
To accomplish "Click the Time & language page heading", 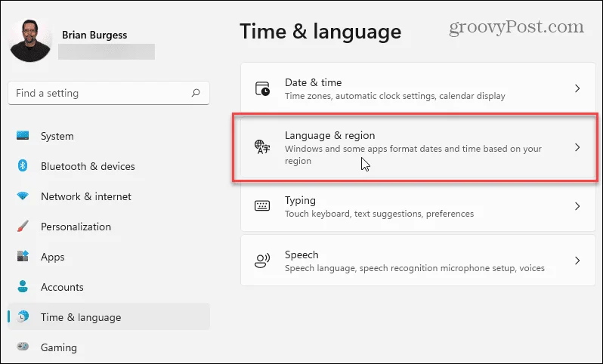I will click(x=320, y=31).
